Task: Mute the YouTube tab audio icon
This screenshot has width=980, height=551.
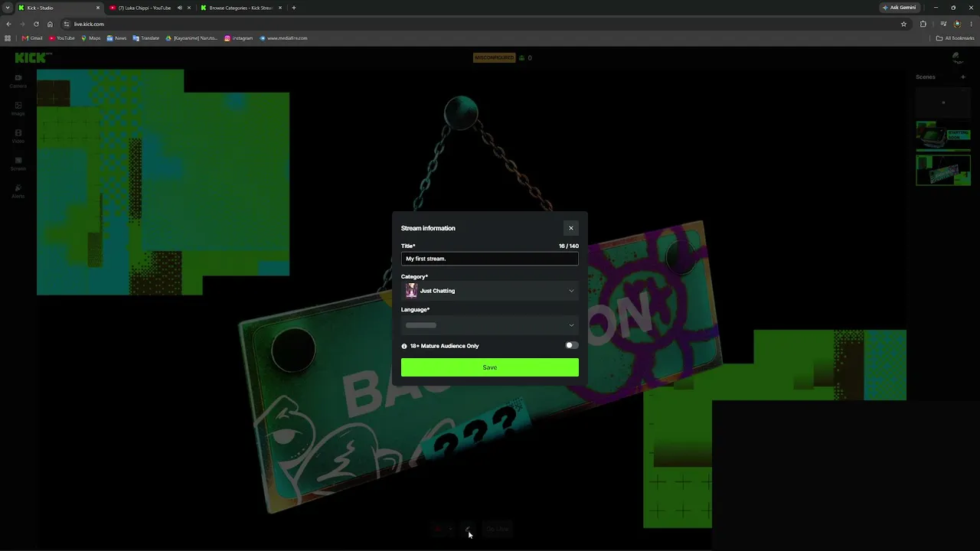Action: click(180, 8)
